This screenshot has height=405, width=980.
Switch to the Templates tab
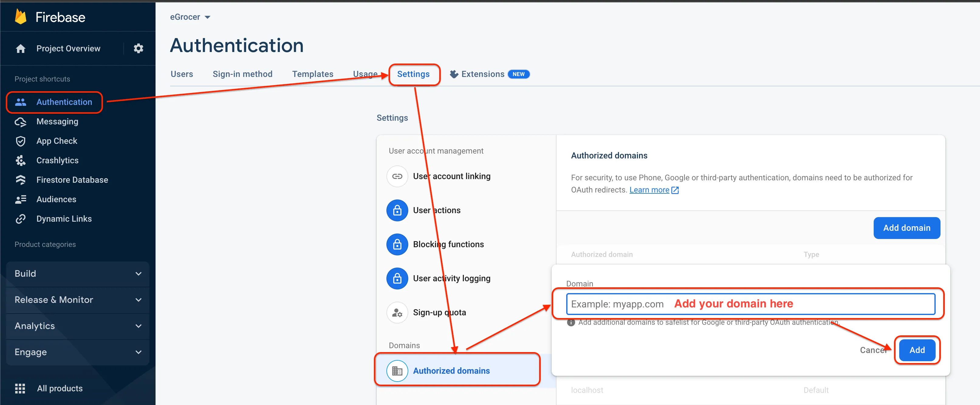click(313, 74)
